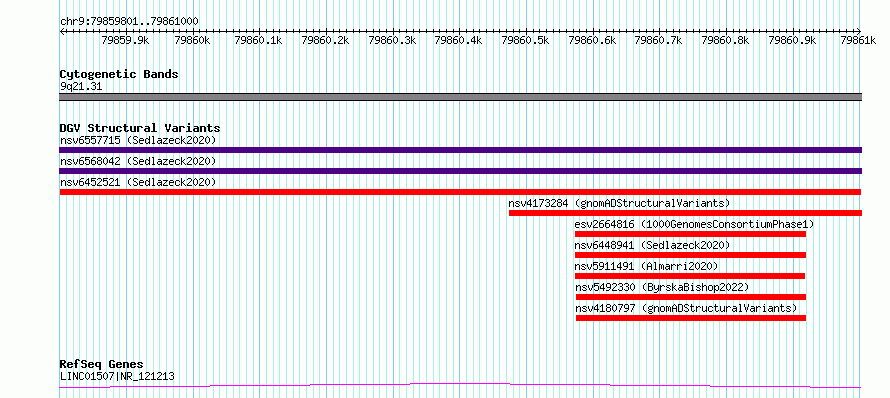Click the nsv5911491 (Almarri2020) label

coord(646,266)
